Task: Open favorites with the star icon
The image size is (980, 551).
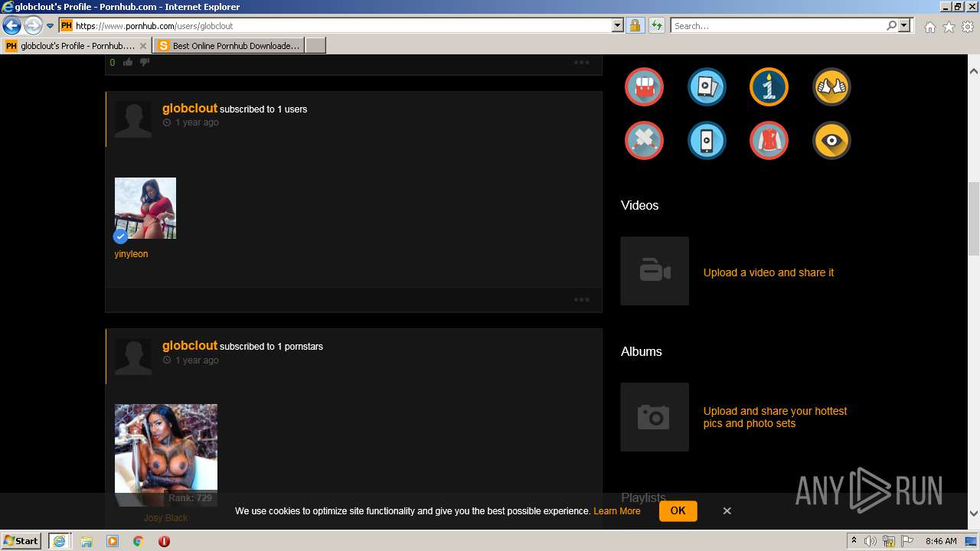Action: tap(949, 27)
